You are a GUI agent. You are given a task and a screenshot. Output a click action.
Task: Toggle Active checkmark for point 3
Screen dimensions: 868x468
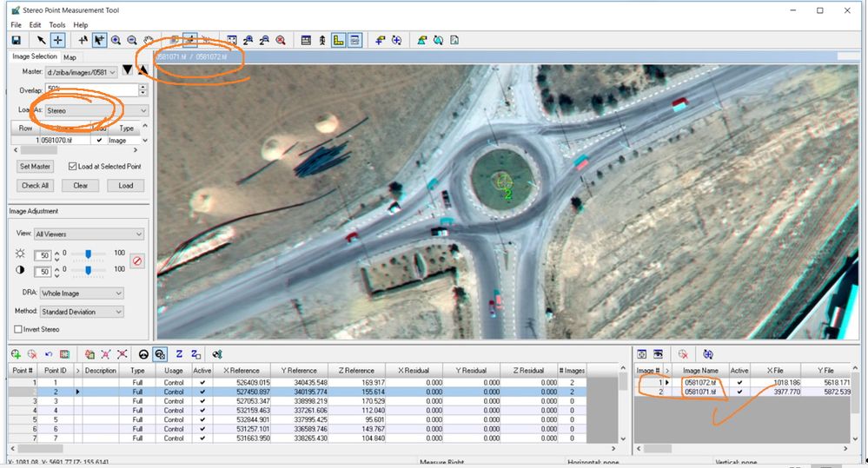[202, 401]
